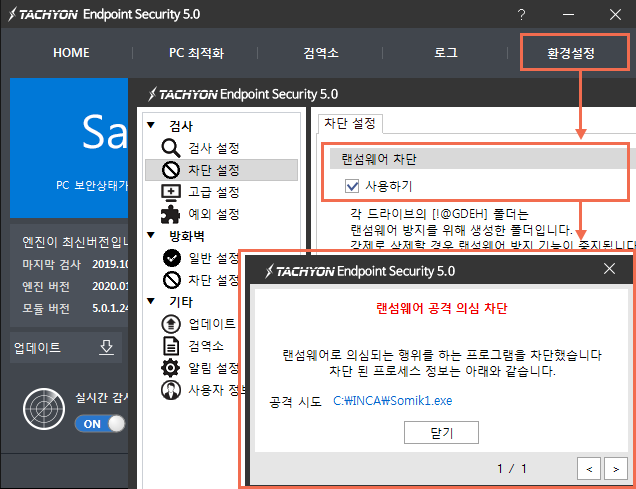Close the main TACHYON window

pos(615,15)
